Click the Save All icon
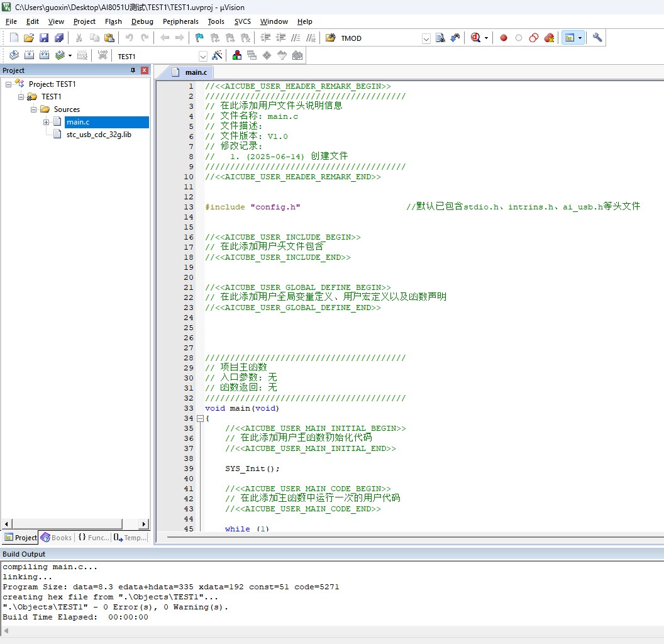 click(59, 38)
